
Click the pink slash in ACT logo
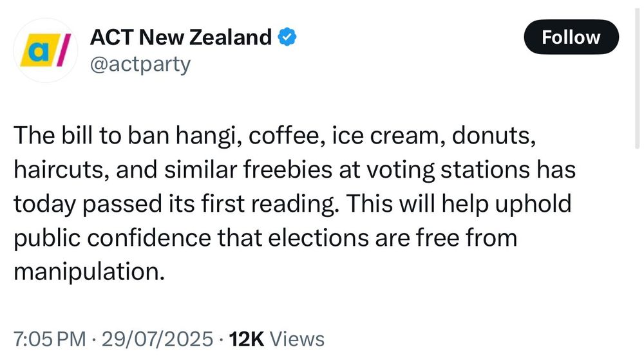pos(63,50)
